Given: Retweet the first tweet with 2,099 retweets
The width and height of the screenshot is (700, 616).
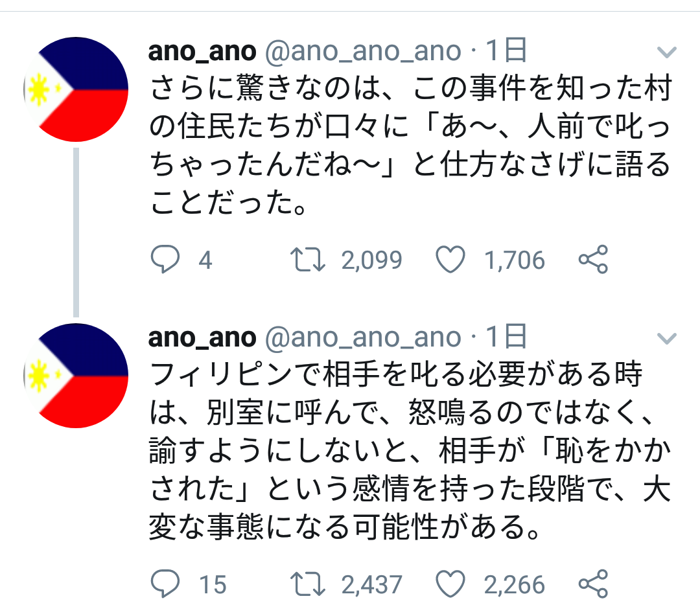Looking at the screenshot, I should coord(308,260).
